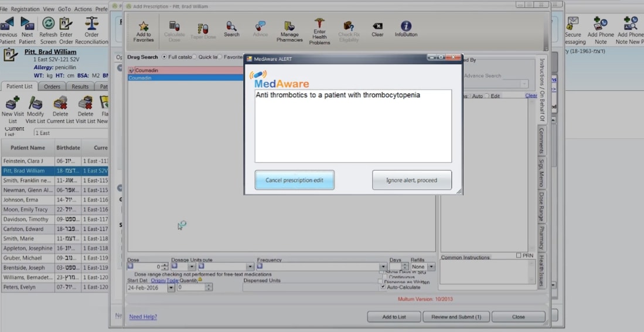The width and height of the screenshot is (644, 332).
Task: Click the patient chart clipboard icon
Action: point(9,55)
